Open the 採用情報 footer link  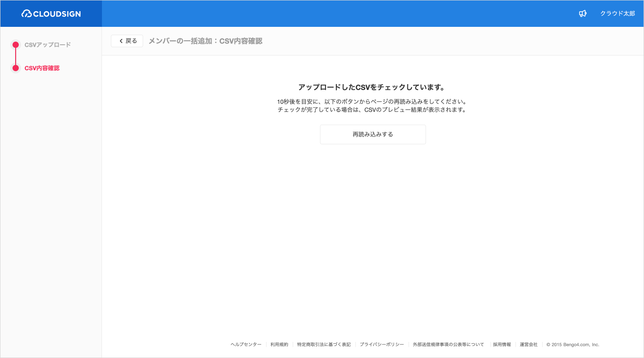click(502, 345)
